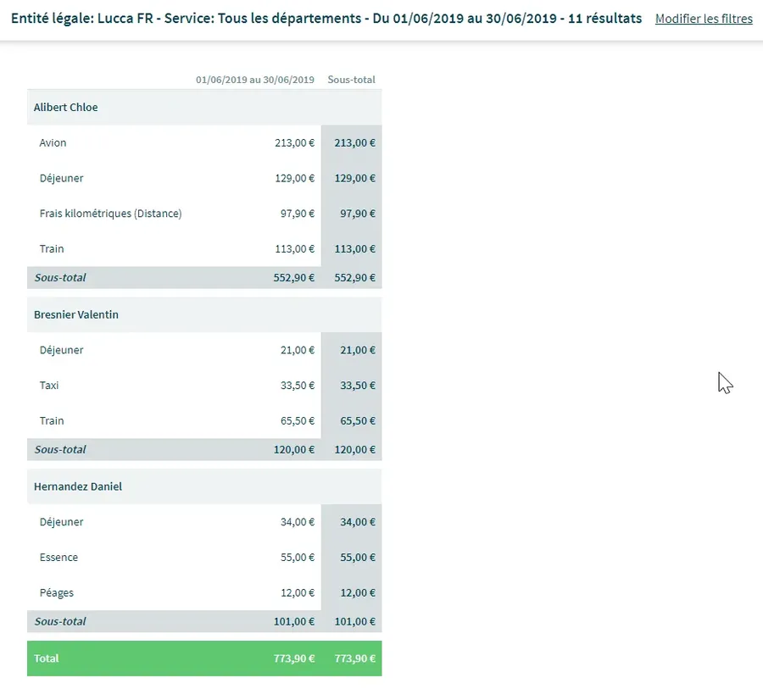This screenshot has height=700, width=763.
Task: Click Déjeuner under Hernandez Daniel
Action: tap(61, 522)
